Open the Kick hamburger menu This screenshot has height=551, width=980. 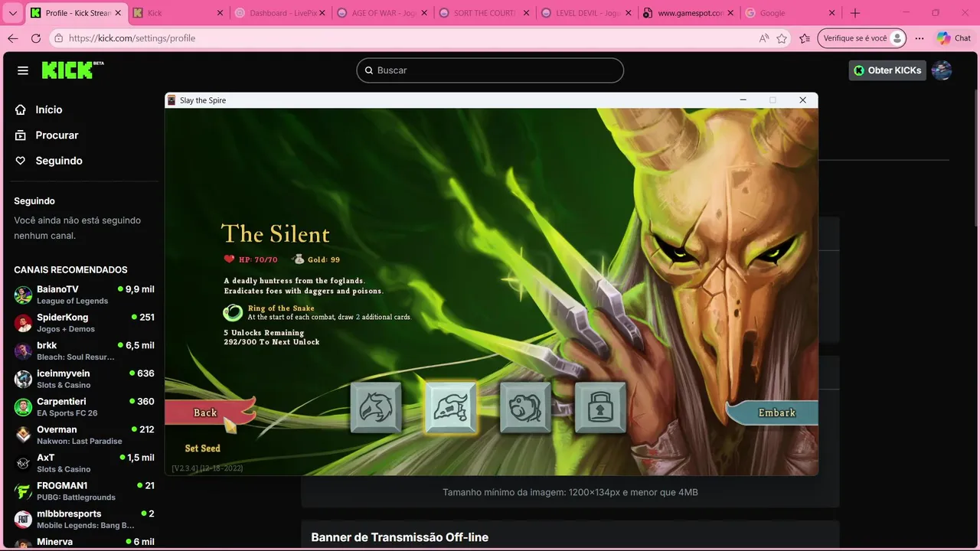[x=23, y=70]
